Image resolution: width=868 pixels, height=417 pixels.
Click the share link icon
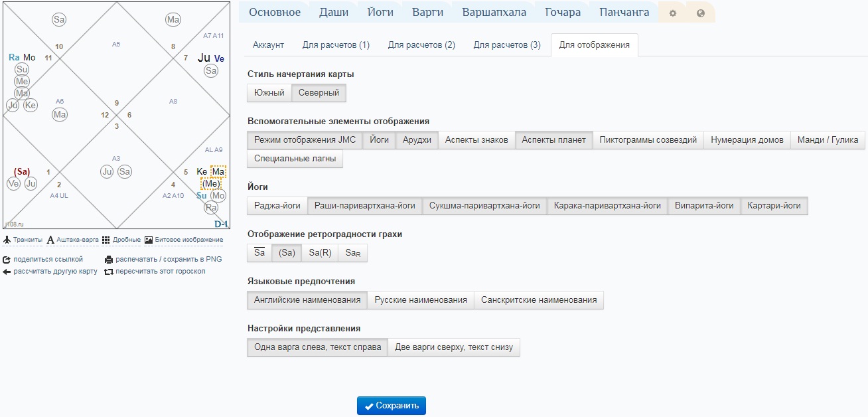tap(7, 260)
